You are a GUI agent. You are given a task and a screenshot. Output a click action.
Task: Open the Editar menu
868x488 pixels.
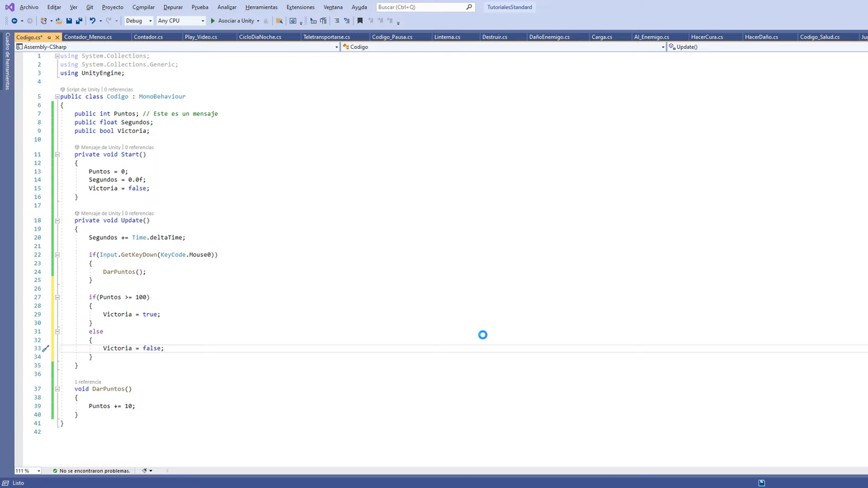point(54,7)
